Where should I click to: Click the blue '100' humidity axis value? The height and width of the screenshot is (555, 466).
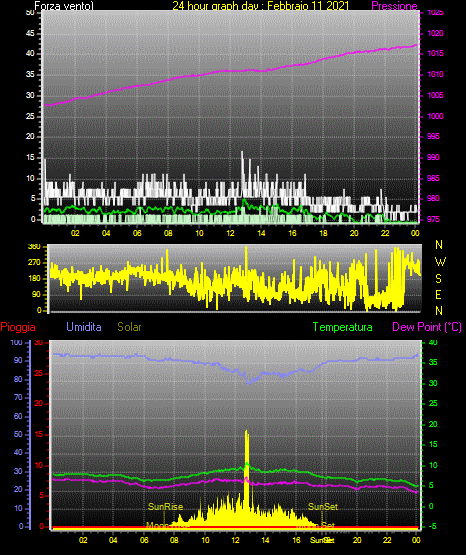click(x=16, y=342)
